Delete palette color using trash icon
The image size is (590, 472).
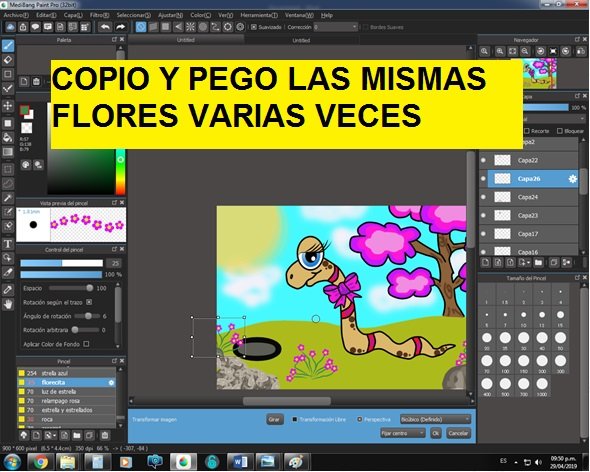tap(36, 82)
